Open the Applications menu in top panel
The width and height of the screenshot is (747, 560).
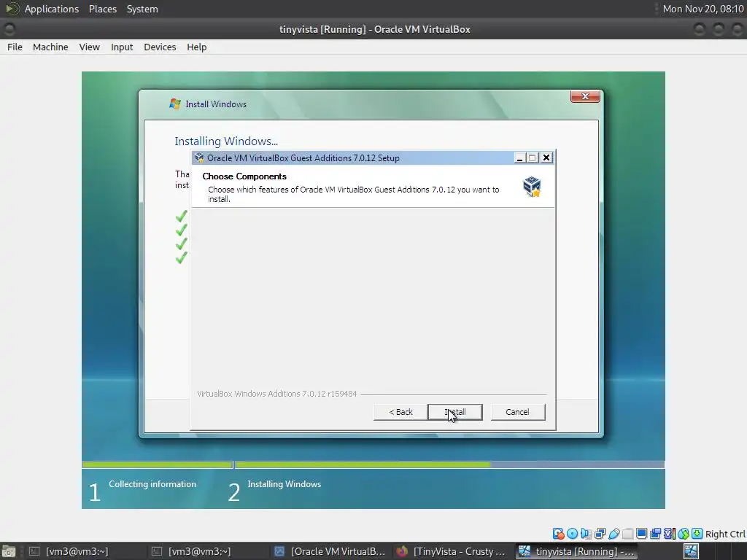(x=52, y=9)
